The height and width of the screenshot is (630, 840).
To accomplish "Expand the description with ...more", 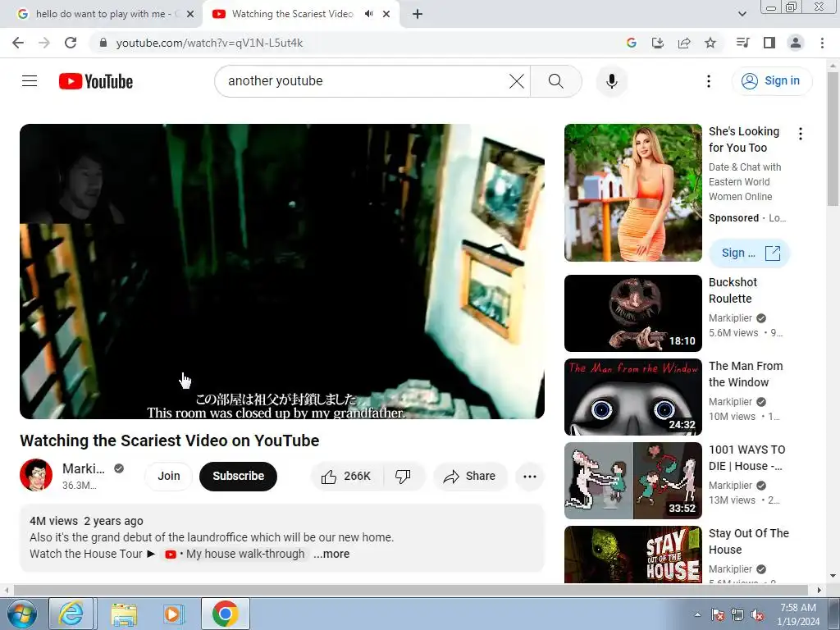I will coord(331,554).
